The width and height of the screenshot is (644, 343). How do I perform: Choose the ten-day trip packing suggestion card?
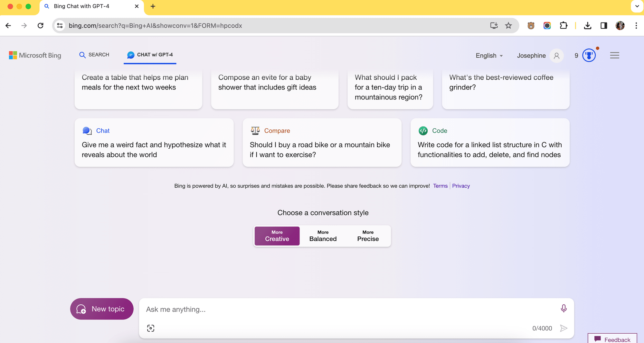(390, 88)
